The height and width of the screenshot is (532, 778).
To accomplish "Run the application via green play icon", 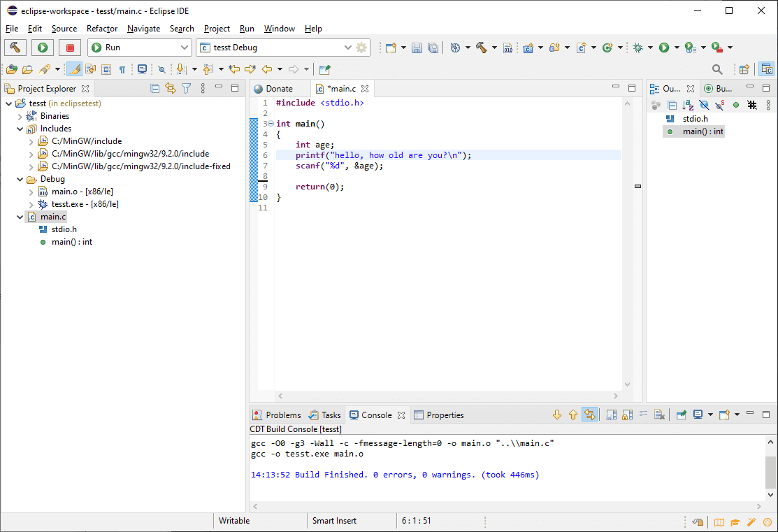I will [x=664, y=47].
